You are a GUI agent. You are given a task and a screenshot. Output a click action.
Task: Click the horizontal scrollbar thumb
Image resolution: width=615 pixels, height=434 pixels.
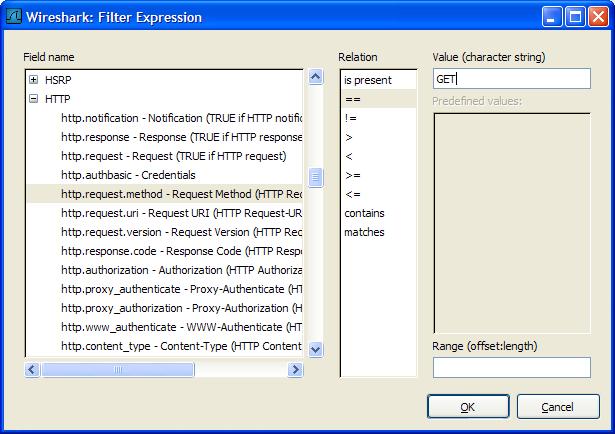(x=118, y=370)
